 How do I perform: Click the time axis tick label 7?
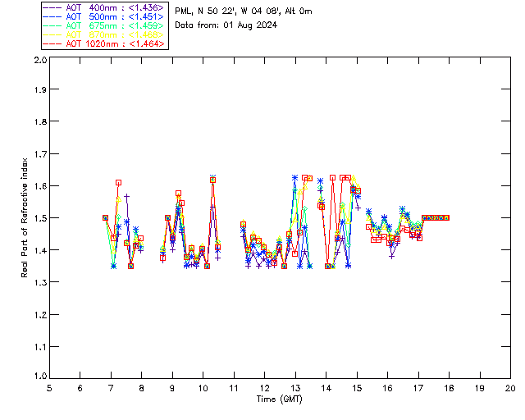pos(111,388)
